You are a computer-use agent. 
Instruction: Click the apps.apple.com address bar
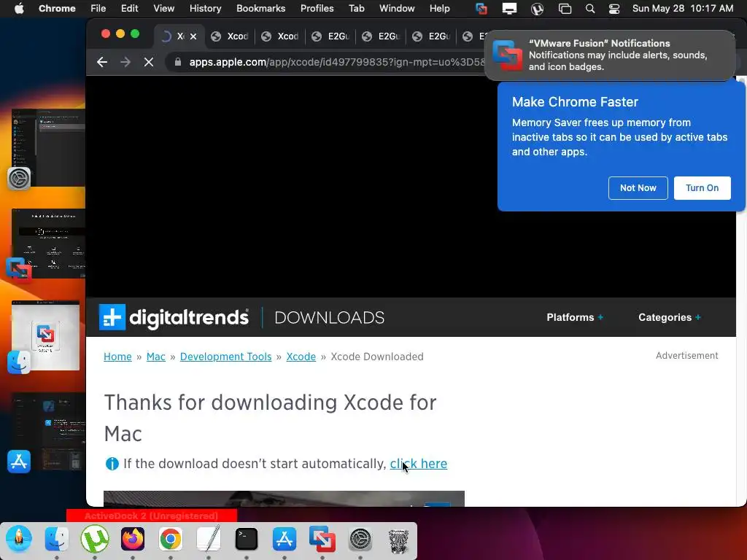[x=336, y=62]
